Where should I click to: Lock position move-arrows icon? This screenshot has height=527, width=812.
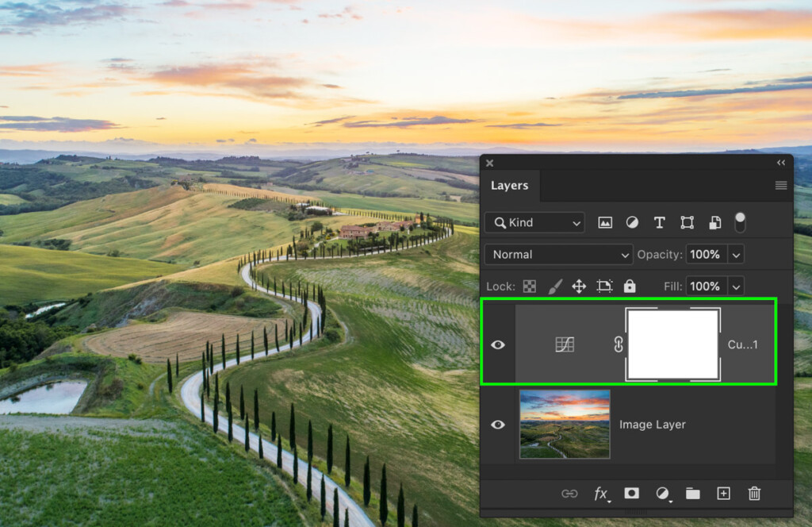(x=579, y=286)
